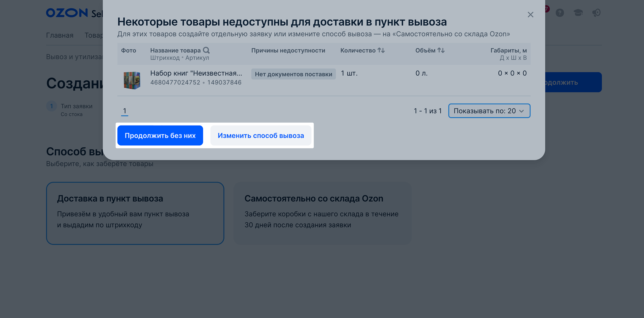Close the unavailable goods dialog

[530, 15]
